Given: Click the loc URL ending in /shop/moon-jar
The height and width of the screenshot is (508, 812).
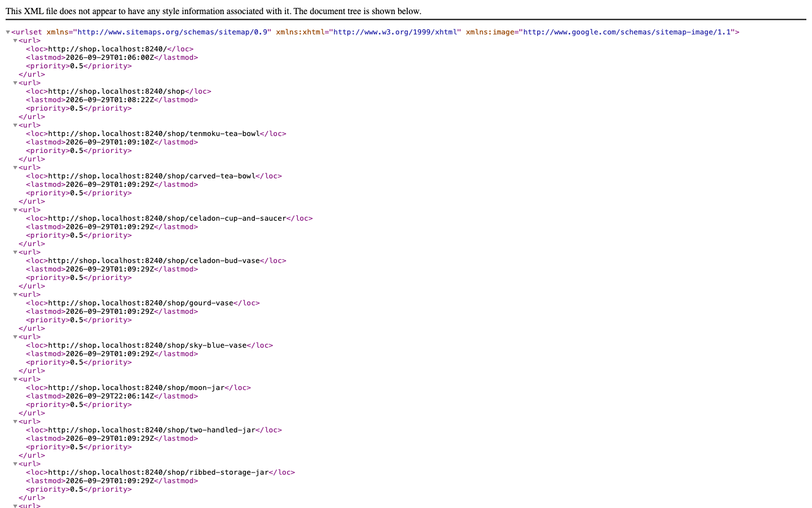Looking at the screenshot, I should [136, 388].
